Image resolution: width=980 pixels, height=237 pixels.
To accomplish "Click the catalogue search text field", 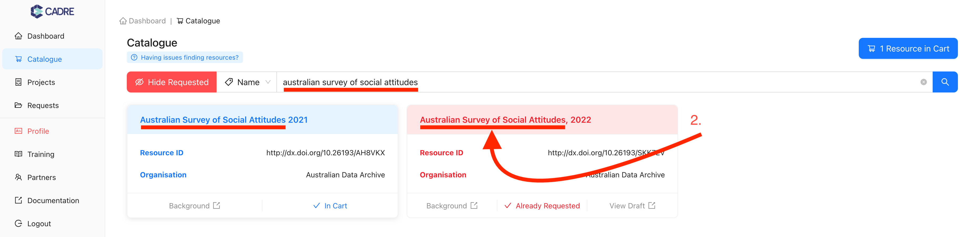I will click(571, 82).
